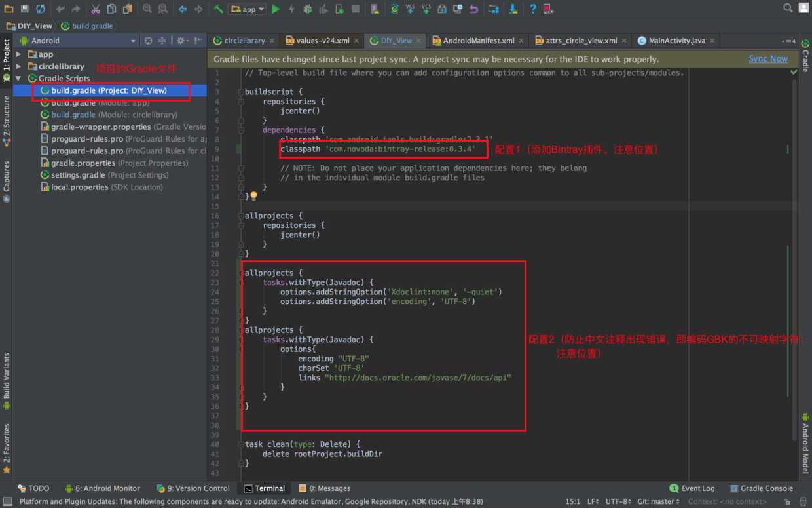Toggle the Captures side tool window
Viewport: 812px width, 508px height.
(x=7, y=181)
